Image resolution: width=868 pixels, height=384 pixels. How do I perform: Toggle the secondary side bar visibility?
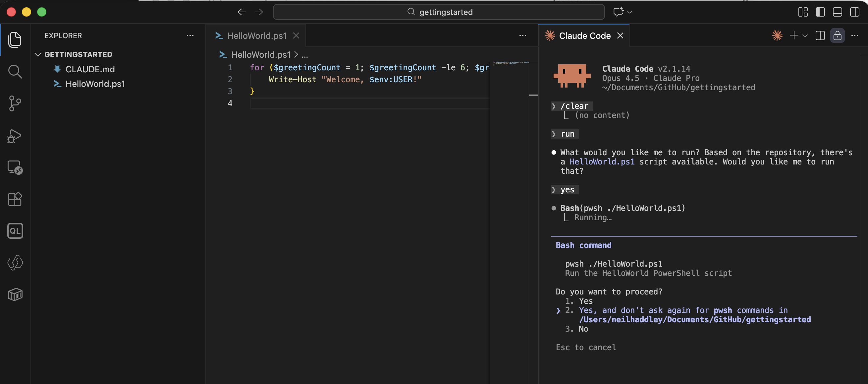(x=855, y=12)
